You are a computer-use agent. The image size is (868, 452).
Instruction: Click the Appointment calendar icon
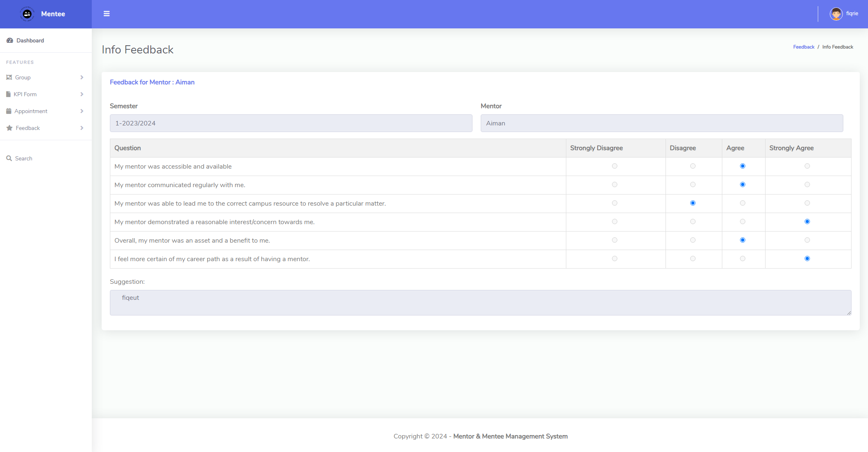9,111
